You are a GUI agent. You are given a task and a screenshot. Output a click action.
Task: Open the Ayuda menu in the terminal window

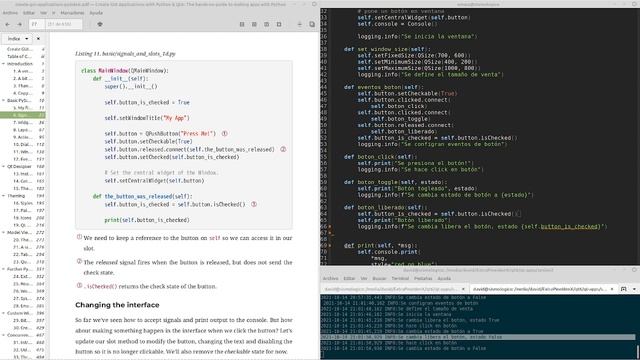pos(444,278)
